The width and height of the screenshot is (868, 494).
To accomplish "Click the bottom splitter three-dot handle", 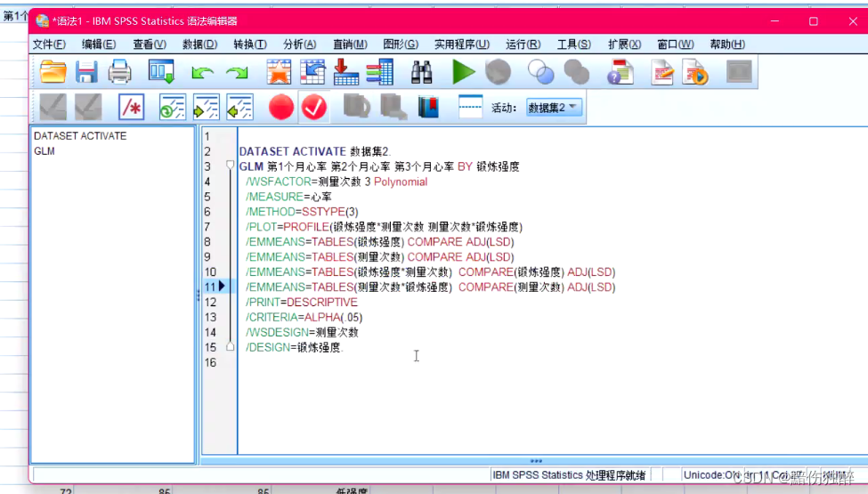I will pos(536,460).
